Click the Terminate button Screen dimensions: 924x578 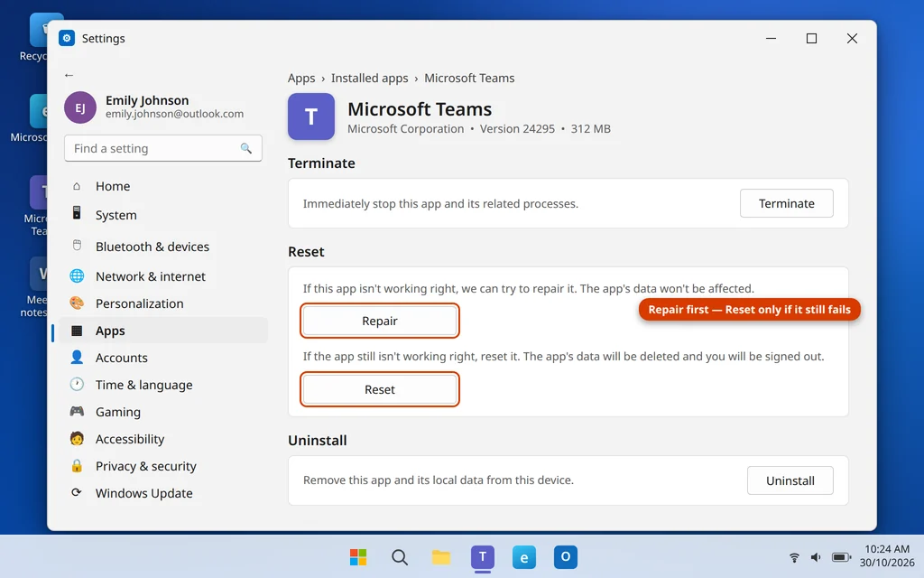pos(786,203)
